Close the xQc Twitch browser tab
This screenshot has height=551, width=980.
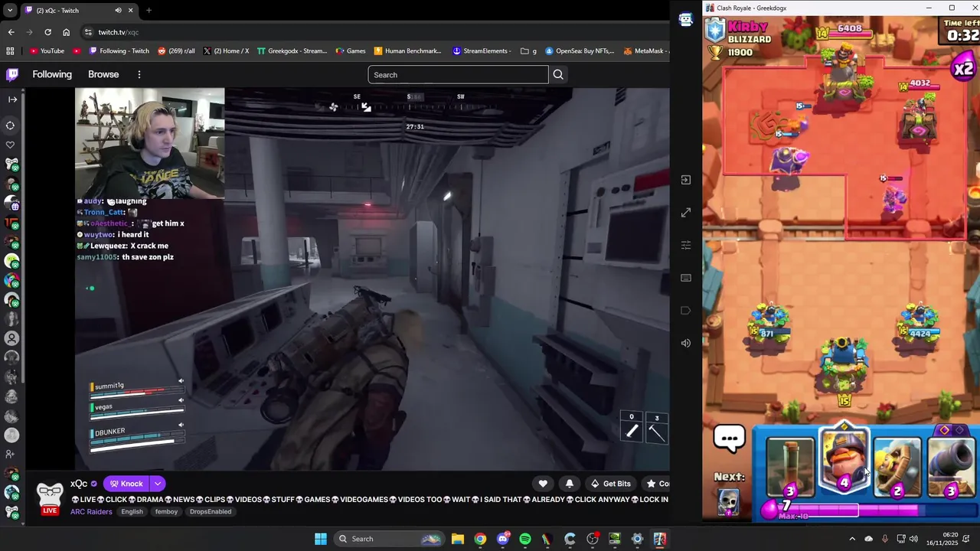click(131, 11)
